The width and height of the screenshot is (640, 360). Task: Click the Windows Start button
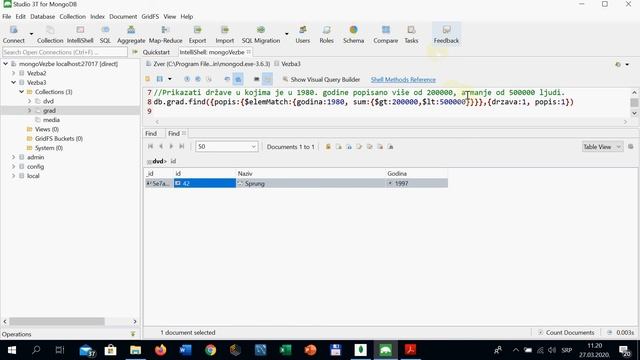(11, 350)
